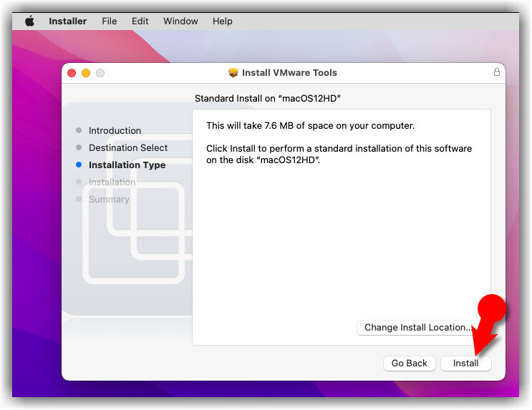Minimize the installer with the yellow button
The width and height of the screenshot is (532, 410).
(86, 73)
